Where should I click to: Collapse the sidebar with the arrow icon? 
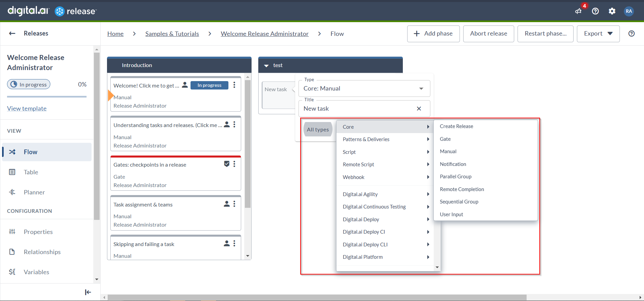tap(88, 292)
